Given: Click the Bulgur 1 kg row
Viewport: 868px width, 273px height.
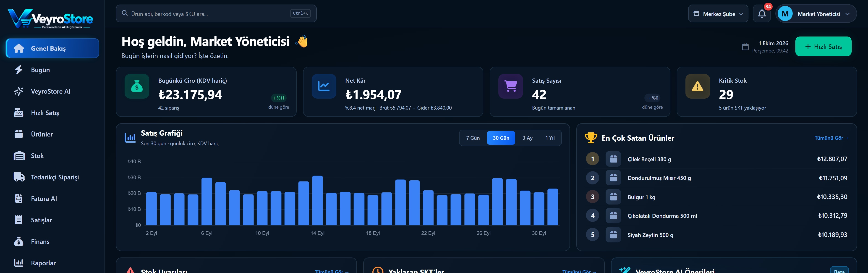Looking at the screenshot, I should pos(716,197).
